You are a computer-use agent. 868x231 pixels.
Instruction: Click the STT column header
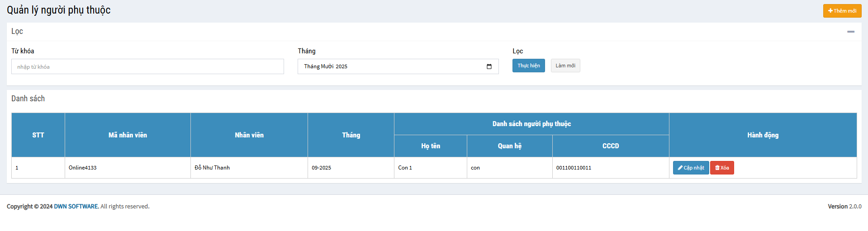(38, 135)
